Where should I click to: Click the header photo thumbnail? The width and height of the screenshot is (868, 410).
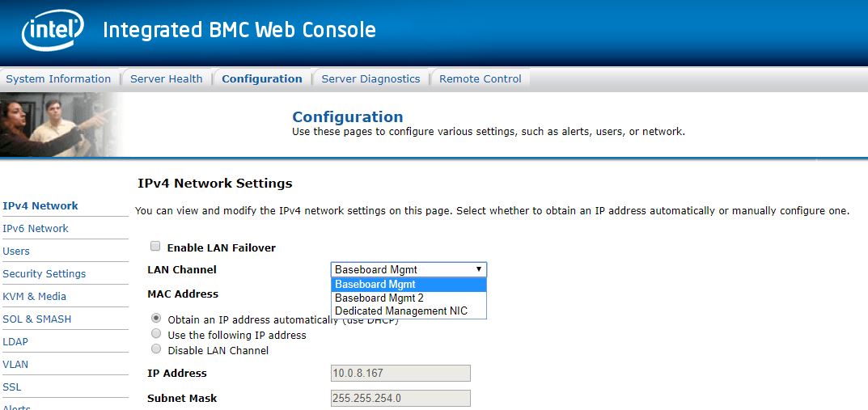point(61,125)
